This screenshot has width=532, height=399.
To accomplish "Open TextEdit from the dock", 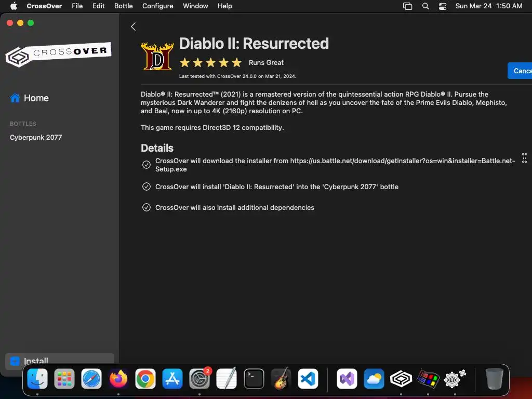I will pyautogui.click(x=227, y=379).
